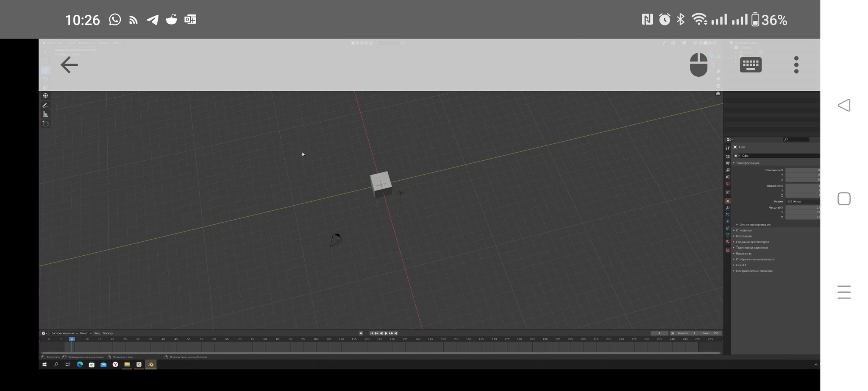Expand the Видимость section
This screenshot has width=868, height=391.
743,254
